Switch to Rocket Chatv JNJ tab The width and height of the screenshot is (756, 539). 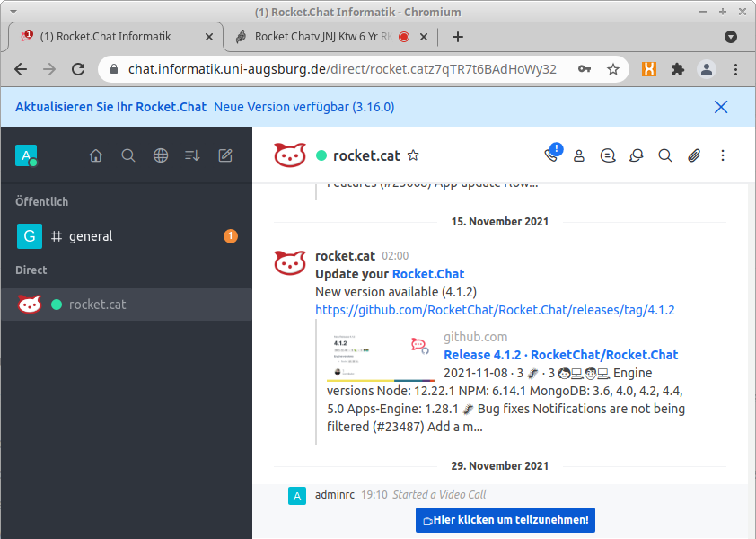click(x=323, y=37)
